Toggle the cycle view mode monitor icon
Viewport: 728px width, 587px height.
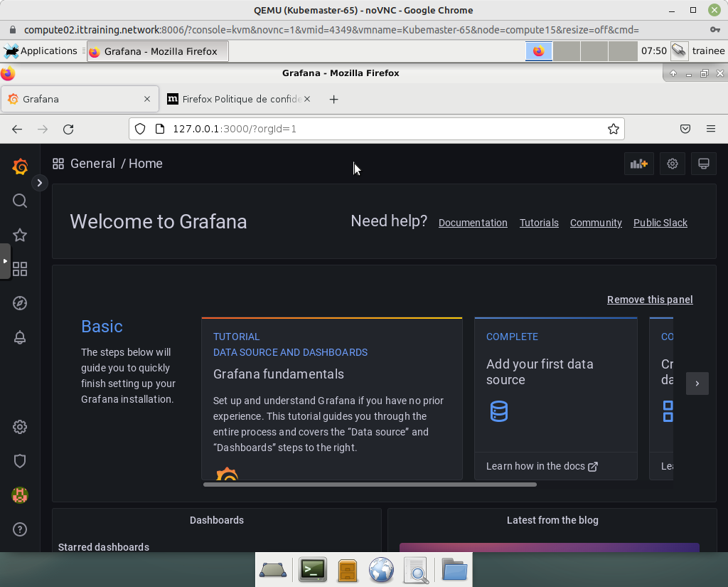704,164
